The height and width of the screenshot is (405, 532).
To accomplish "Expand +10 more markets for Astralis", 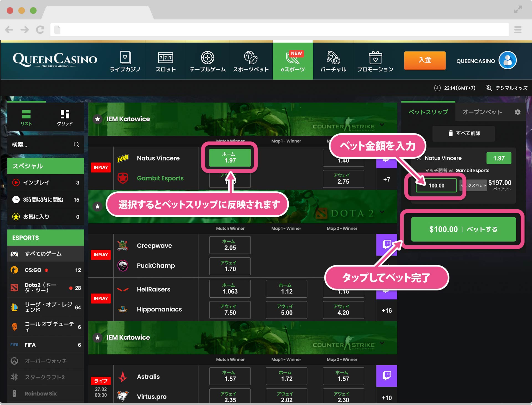I will click(x=387, y=398).
